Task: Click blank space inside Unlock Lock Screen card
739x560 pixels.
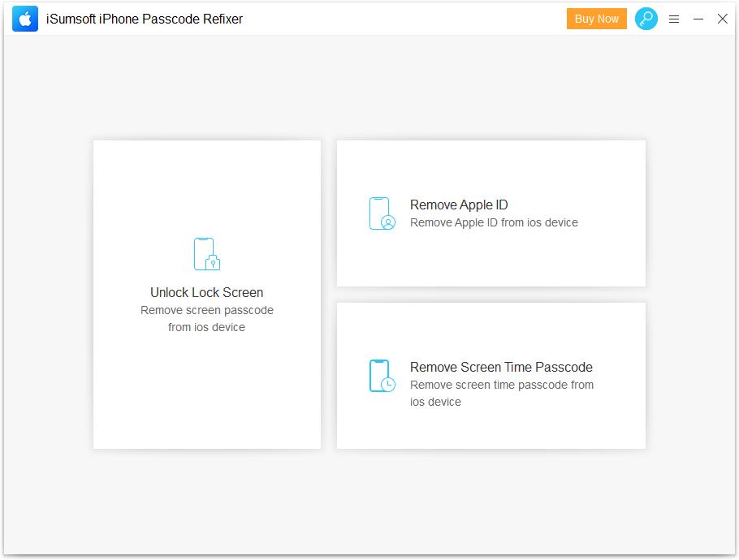Action: [206, 390]
